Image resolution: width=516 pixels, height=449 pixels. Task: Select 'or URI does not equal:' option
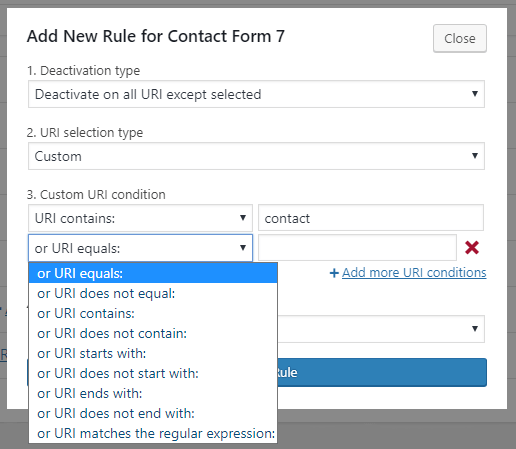(153, 293)
